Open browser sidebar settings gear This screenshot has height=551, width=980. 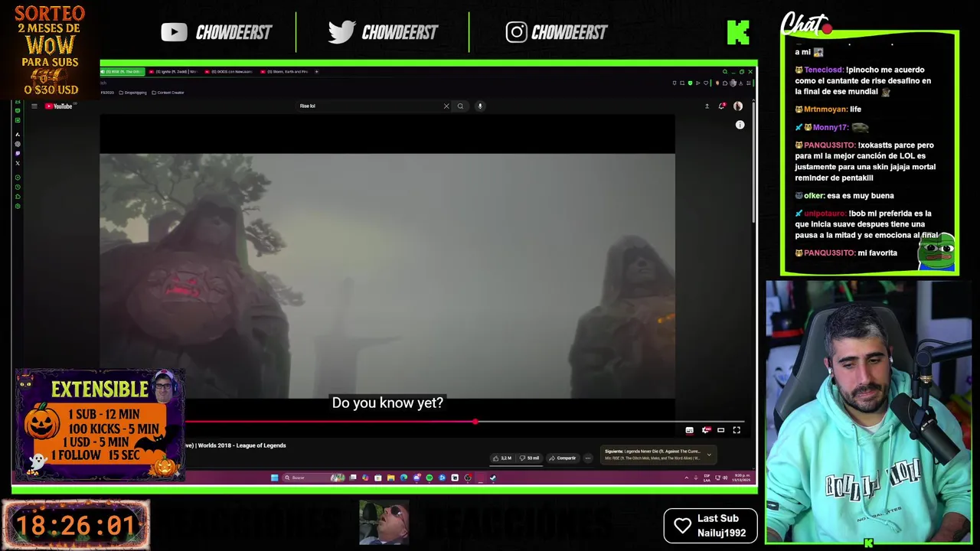click(x=18, y=206)
